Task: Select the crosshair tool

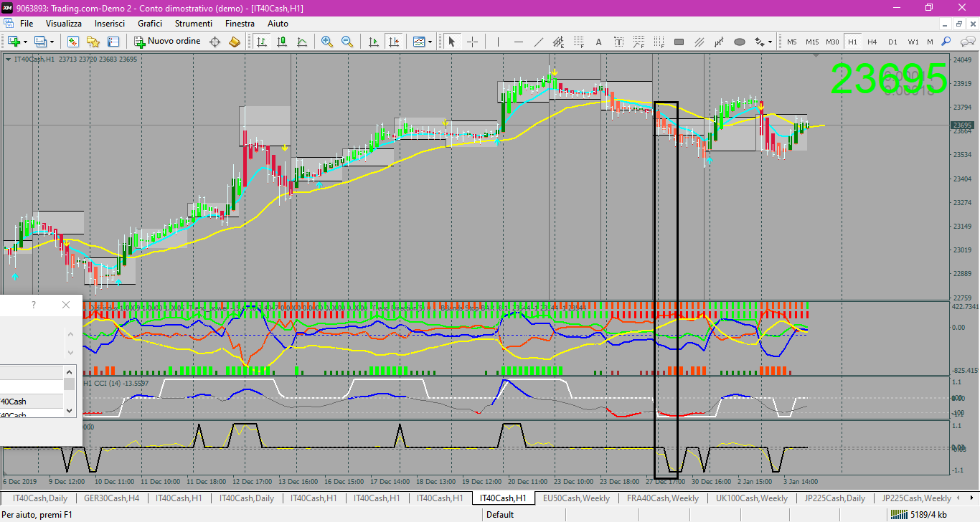Action: pos(472,42)
